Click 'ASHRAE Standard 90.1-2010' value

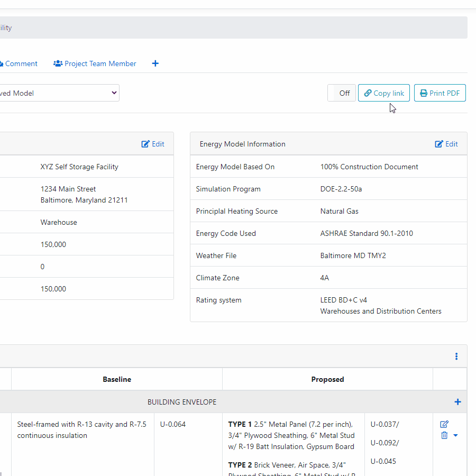(367, 233)
